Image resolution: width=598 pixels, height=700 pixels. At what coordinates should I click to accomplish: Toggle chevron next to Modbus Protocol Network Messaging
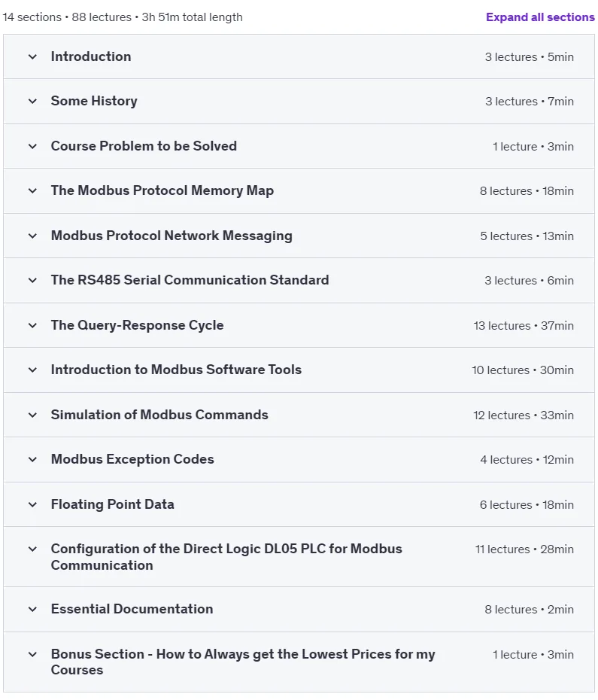tap(32, 236)
